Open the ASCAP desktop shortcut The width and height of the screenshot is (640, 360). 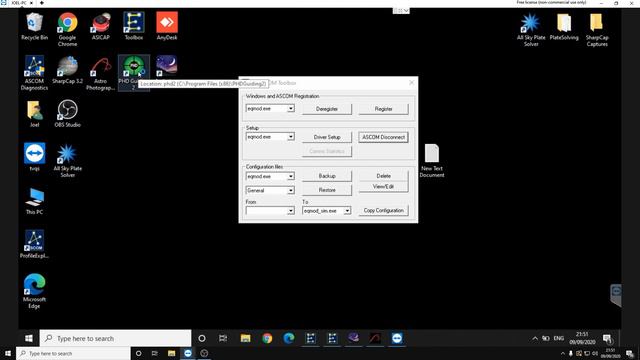click(101, 27)
